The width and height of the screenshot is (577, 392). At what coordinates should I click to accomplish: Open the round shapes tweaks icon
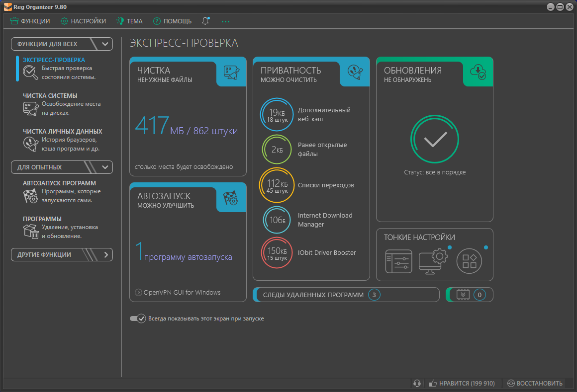[x=469, y=261]
